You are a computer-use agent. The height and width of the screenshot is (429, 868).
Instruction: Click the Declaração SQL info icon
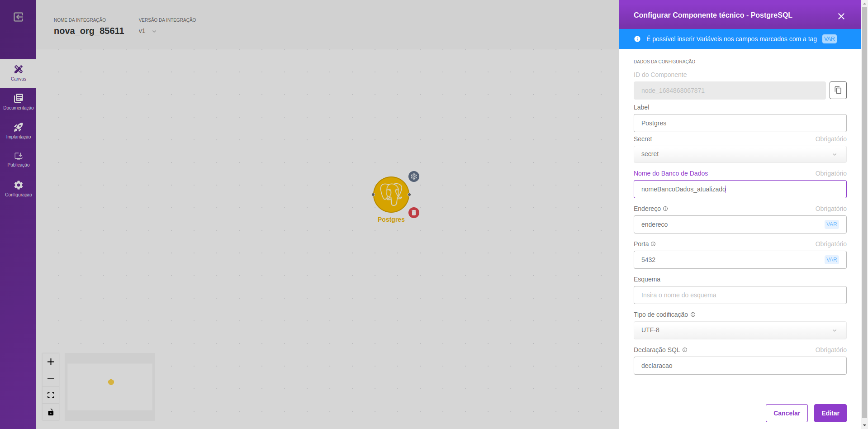685,350
